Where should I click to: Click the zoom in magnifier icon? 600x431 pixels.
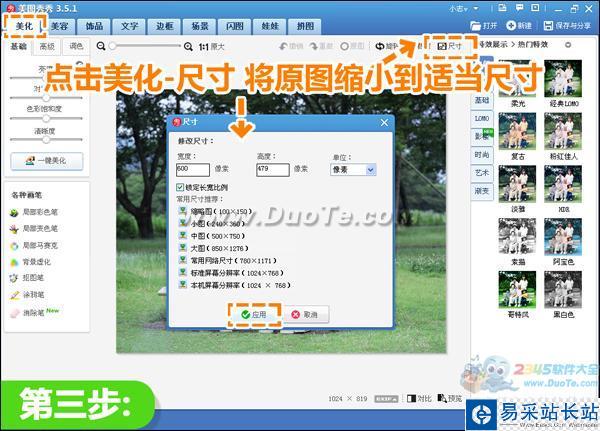(188, 47)
